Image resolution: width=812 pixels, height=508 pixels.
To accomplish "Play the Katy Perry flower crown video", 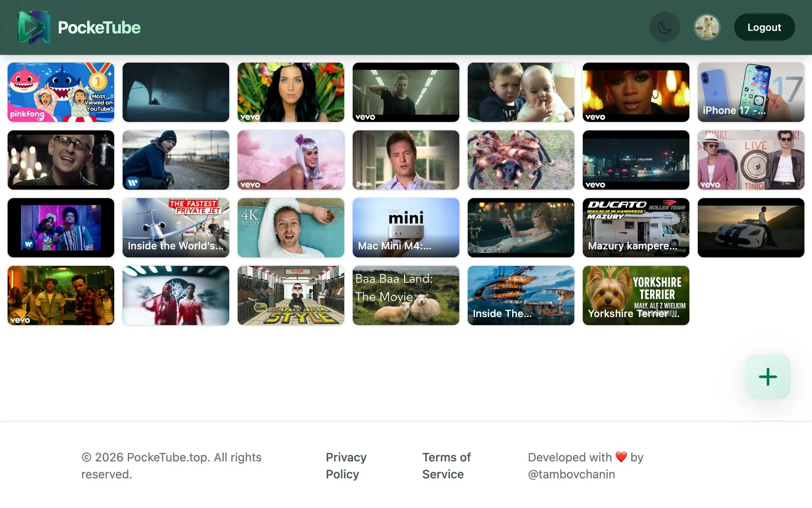I will point(291,92).
